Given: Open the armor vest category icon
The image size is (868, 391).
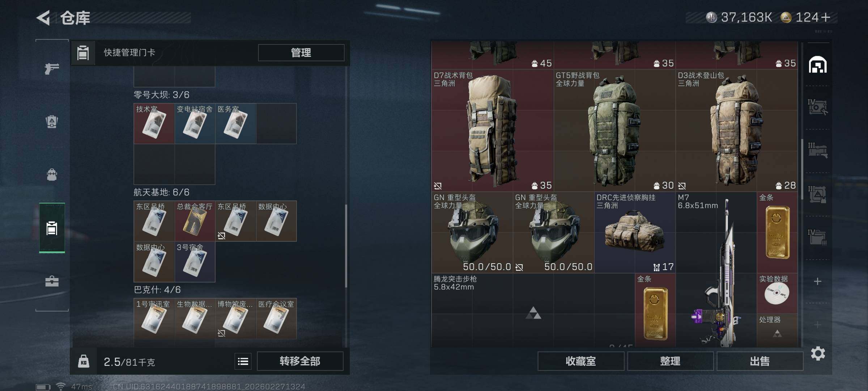Looking at the screenshot, I should [x=52, y=121].
